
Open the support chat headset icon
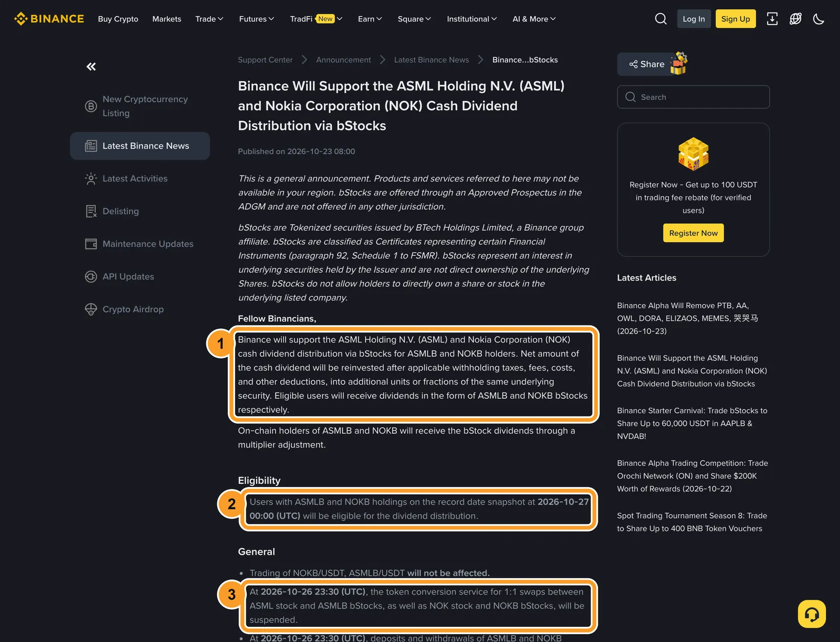(x=812, y=614)
